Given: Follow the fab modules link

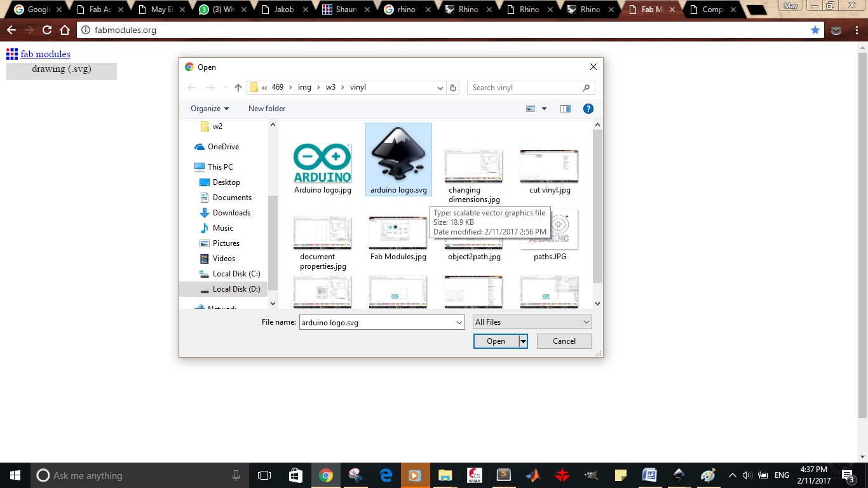Looking at the screenshot, I should click(45, 54).
